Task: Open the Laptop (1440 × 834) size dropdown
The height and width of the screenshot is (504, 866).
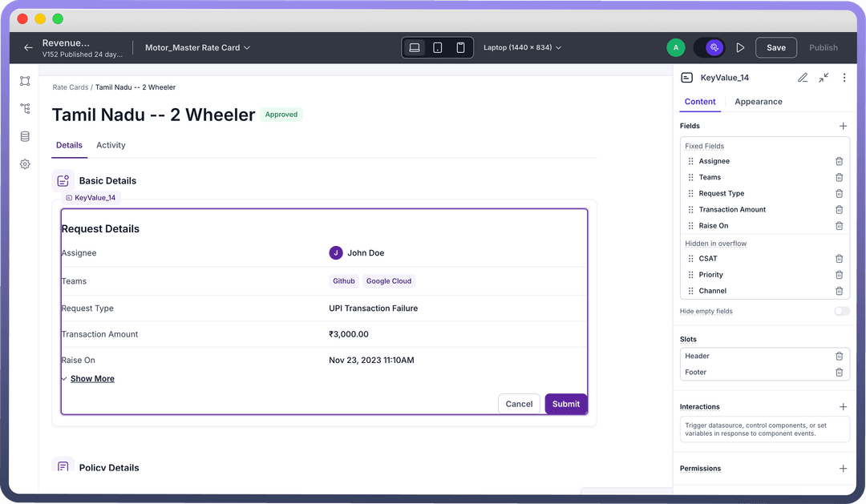Action: pyautogui.click(x=522, y=48)
